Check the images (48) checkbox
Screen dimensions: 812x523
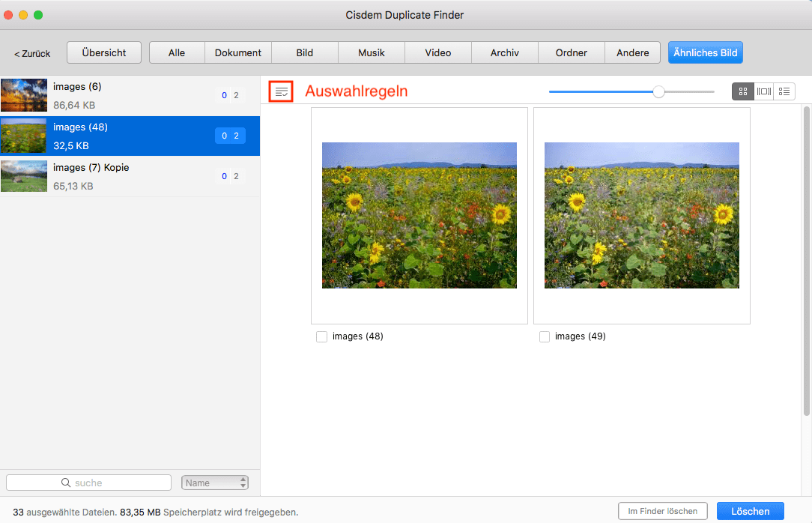[x=321, y=336]
